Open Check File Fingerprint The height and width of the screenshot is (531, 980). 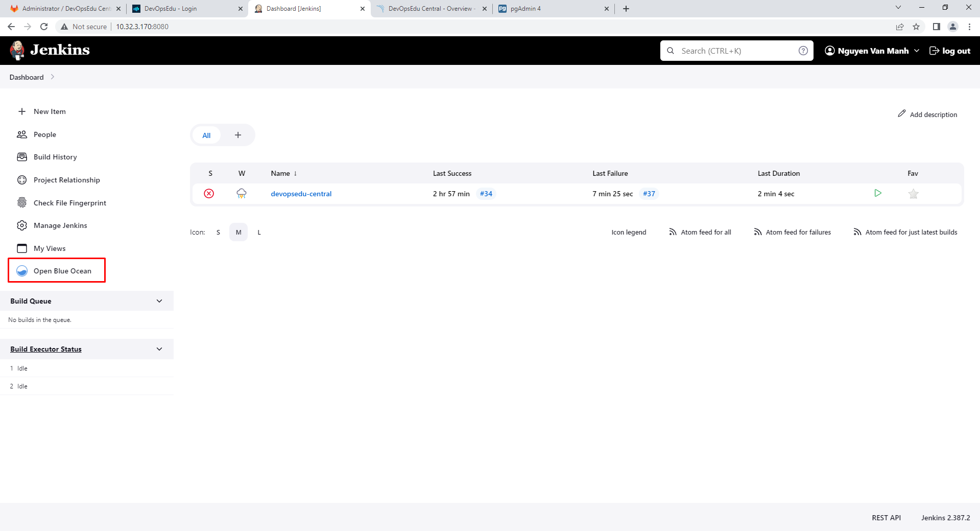pos(70,203)
